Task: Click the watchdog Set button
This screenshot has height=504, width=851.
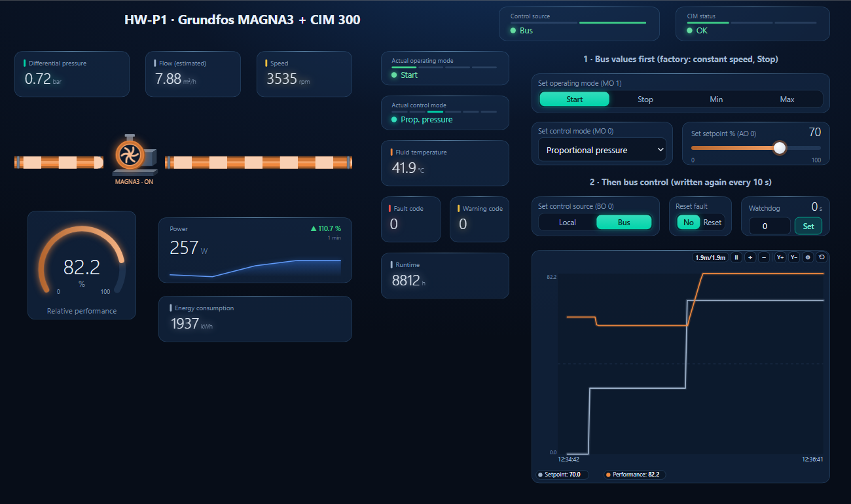Action: point(808,226)
